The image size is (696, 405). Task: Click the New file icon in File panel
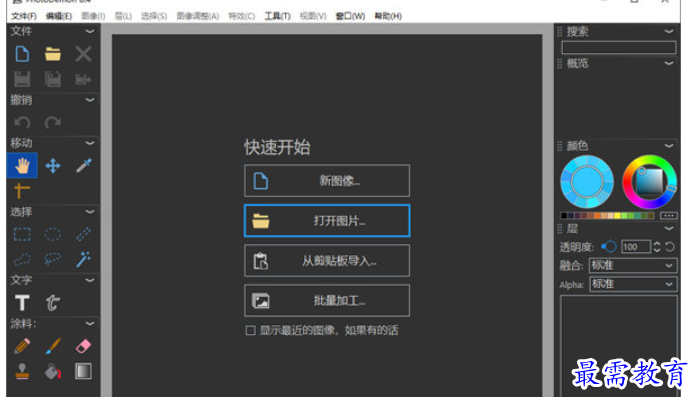click(x=22, y=54)
